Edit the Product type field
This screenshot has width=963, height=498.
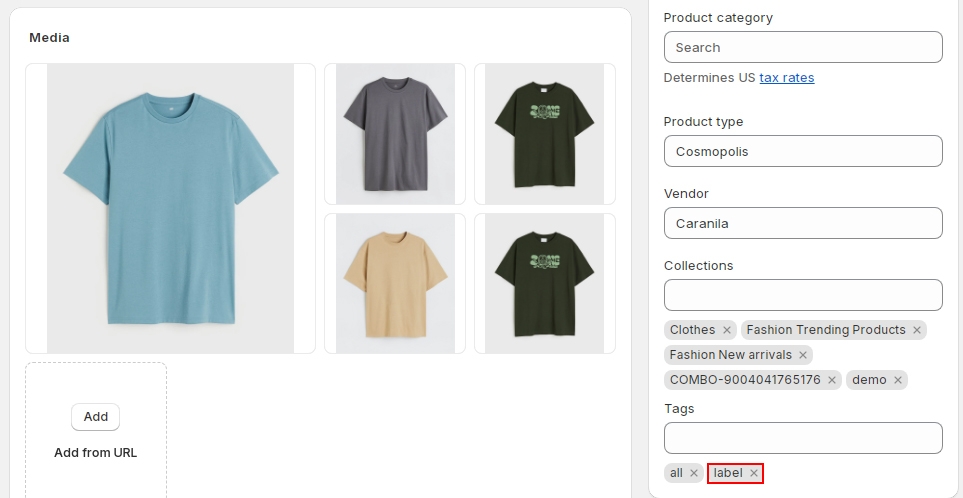pyautogui.click(x=803, y=151)
